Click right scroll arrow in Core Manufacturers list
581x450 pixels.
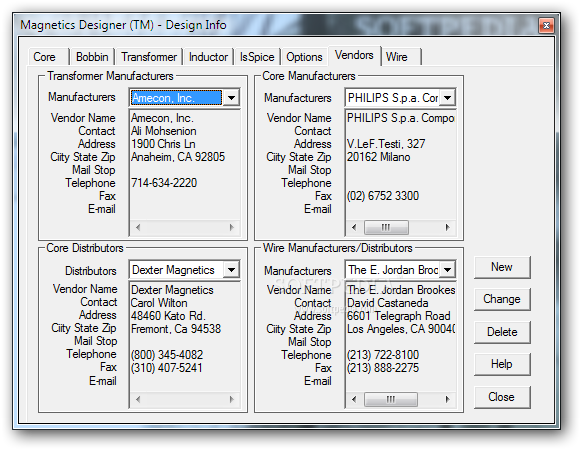pos(448,227)
